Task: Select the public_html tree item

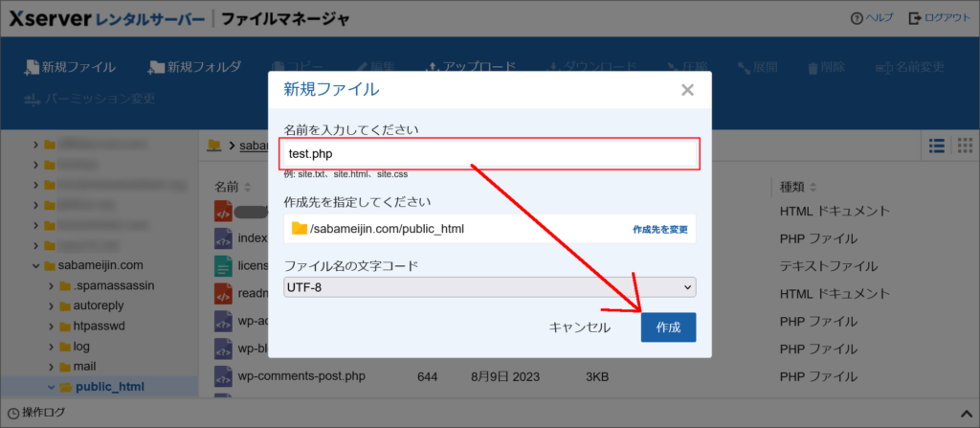Action: point(110,387)
